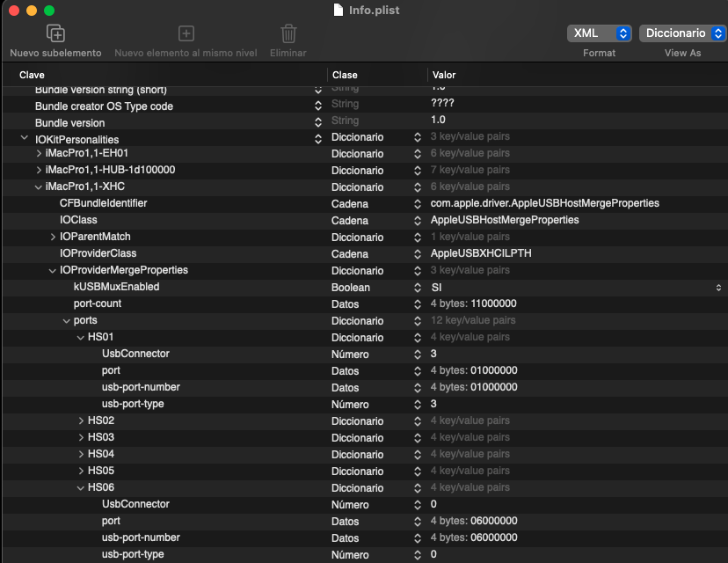Image resolution: width=728 pixels, height=563 pixels.
Task: Click the Valor column header
Action: click(x=444, y=75)
